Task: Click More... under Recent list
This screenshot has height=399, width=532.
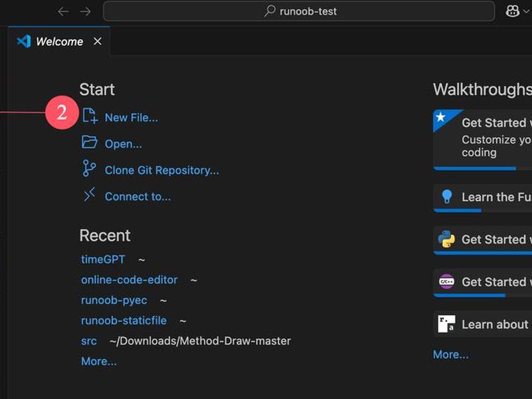Action: [98, 361]
